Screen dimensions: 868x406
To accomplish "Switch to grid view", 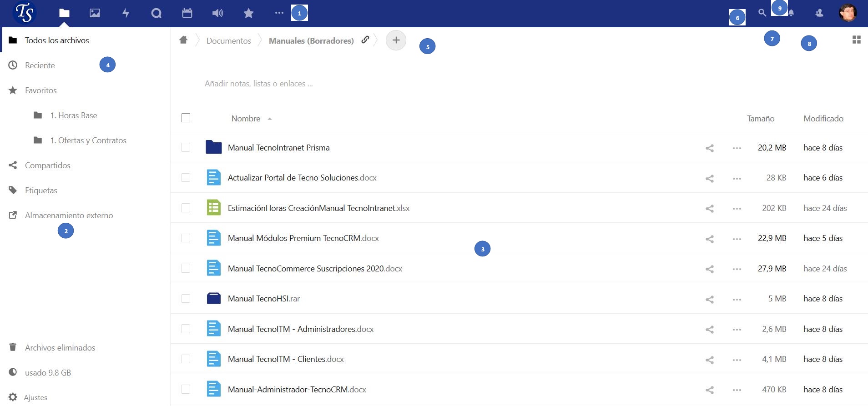I will coord(856,40).
